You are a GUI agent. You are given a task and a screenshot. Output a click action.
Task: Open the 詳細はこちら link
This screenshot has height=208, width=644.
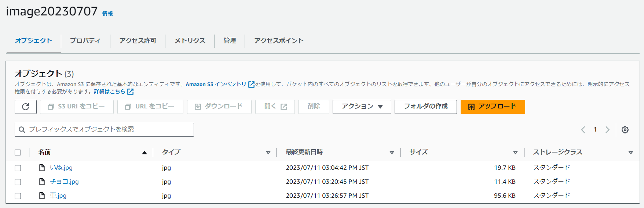coord(110,92)
